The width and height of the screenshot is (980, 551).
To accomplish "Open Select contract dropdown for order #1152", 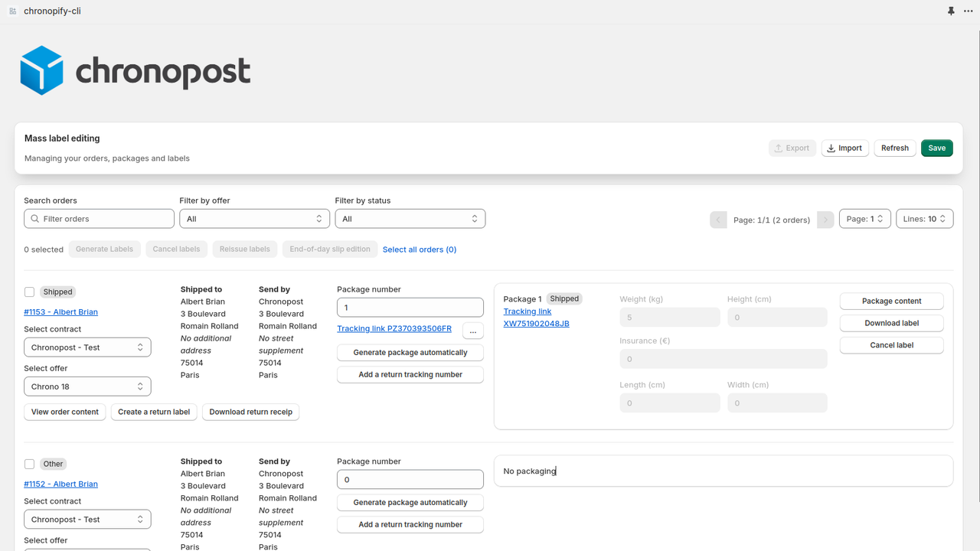I will pyautogui.click(x=87, y=520).
